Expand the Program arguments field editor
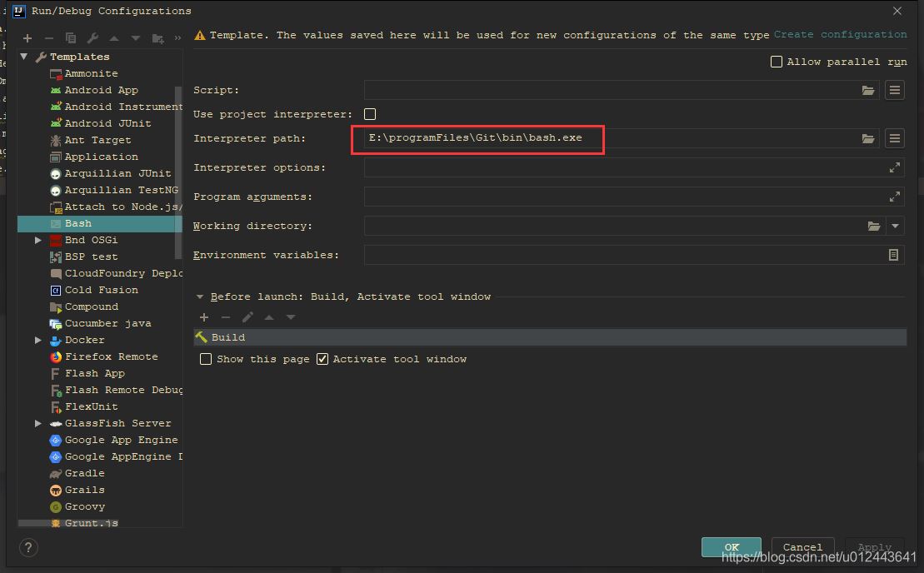The width and height of the screenshot is (924, 573). coord(894,197)
